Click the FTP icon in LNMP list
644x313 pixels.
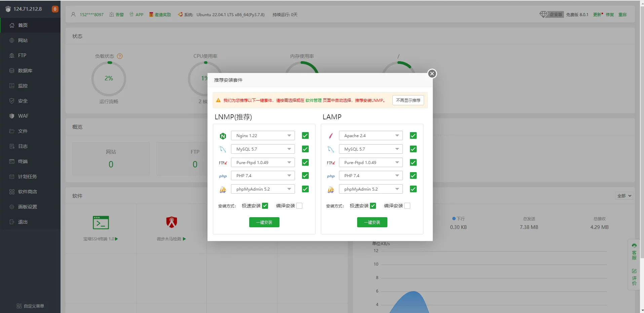[x=223, y=163]
